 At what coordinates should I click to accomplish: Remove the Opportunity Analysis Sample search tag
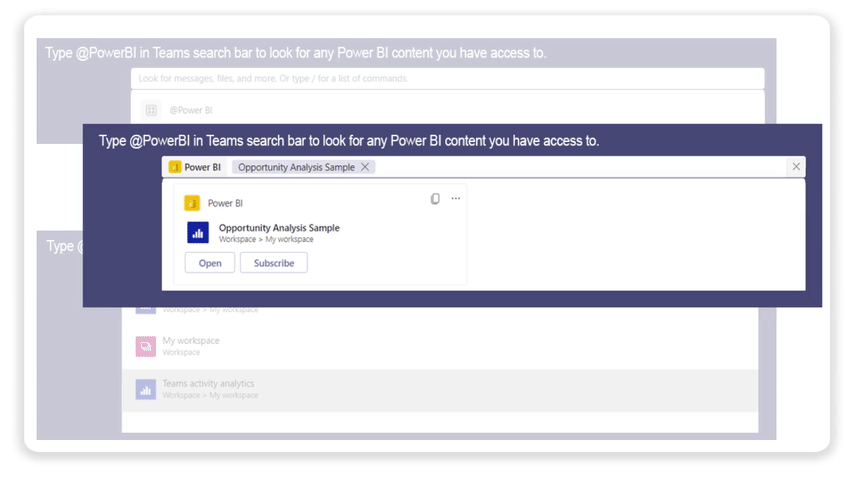365,167
